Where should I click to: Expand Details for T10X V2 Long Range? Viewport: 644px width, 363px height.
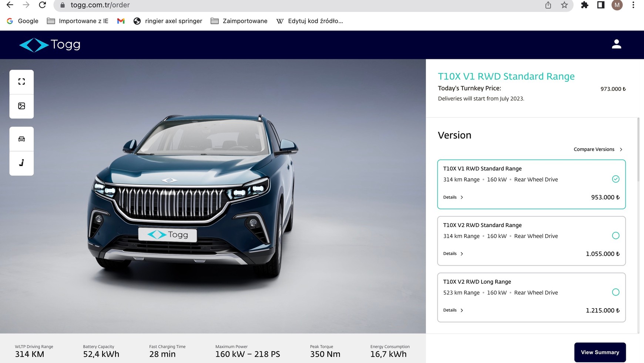[x=453, y=310]
